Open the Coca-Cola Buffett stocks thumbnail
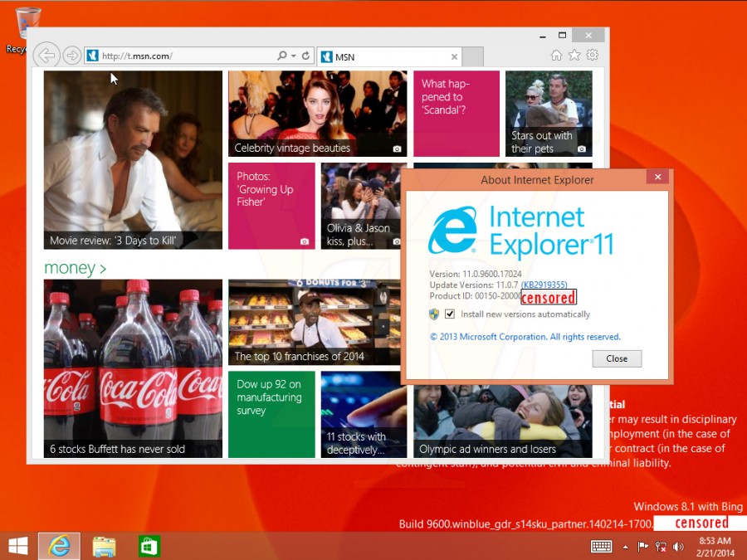 [133, 368]
